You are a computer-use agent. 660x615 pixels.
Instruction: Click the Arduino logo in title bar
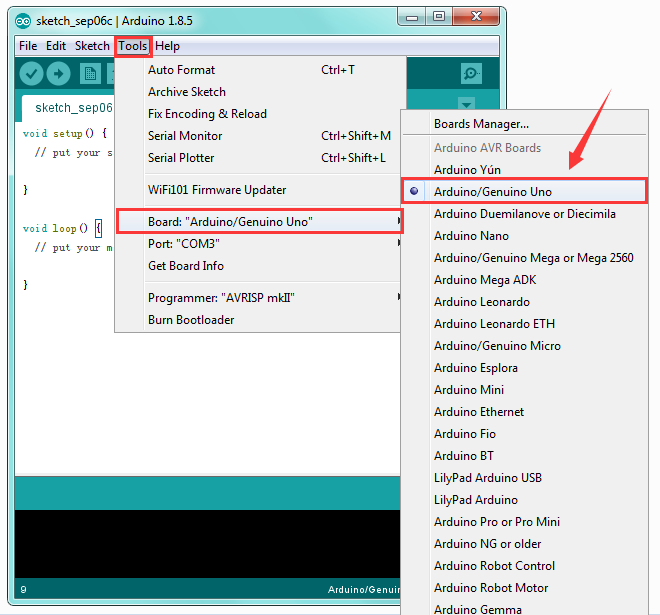[23, 21]
